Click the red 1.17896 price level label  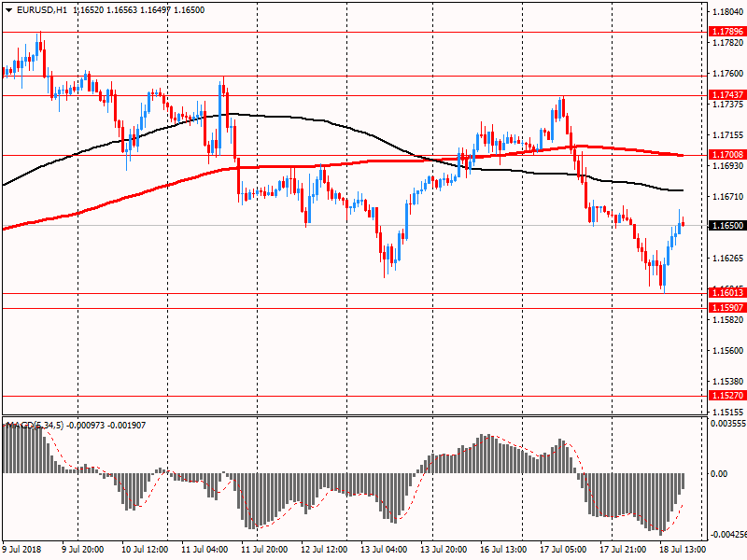coord(727,32)
